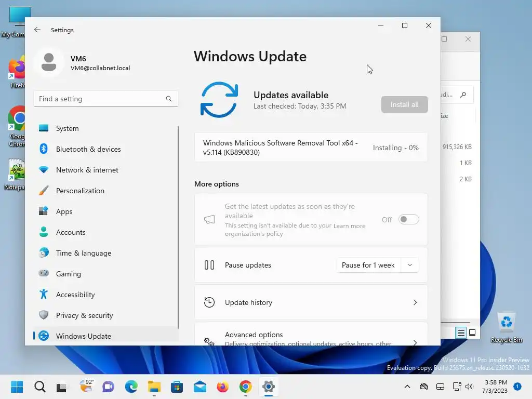The image size is (532, 399).
Task: Click the Update history clock icon
Action: click(x=209, y=302)
